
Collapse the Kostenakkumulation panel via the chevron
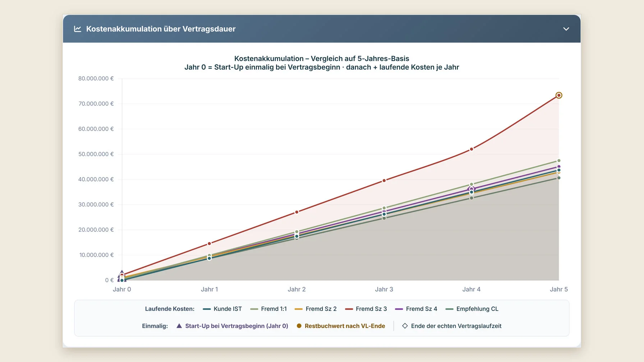coord(566,29)
